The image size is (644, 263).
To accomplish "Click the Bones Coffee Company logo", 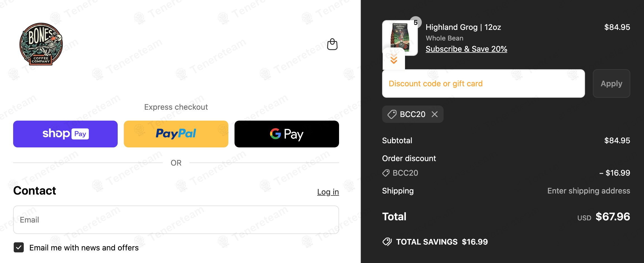I will point(41,44).
